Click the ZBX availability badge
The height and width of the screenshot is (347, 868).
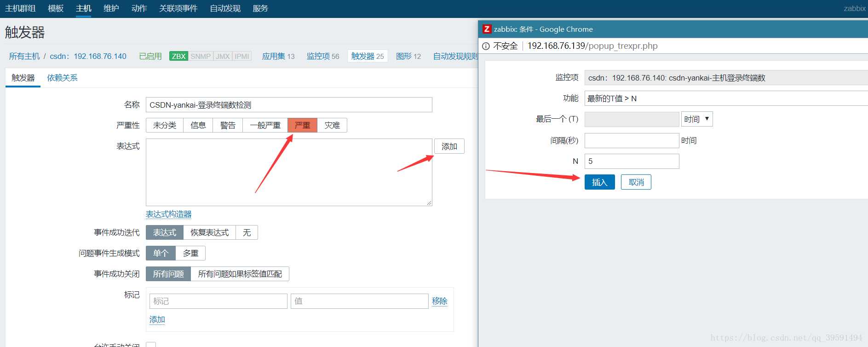point(178,56)
